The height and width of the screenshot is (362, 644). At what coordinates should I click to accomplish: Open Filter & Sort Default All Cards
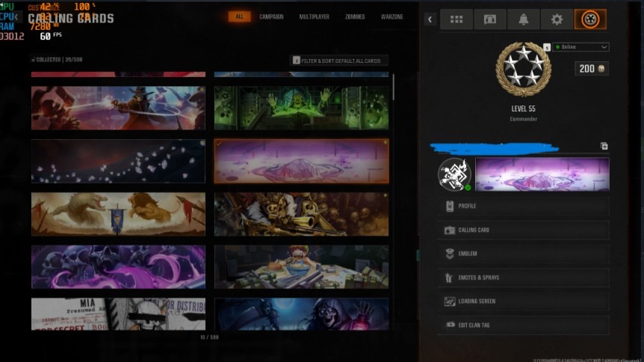click(339, 61)
